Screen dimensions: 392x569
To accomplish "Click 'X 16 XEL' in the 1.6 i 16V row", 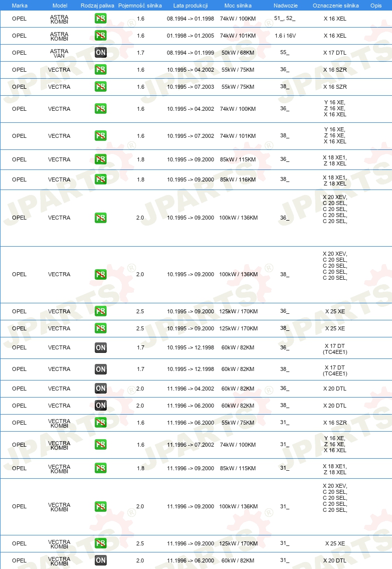I will coord(335,36).
